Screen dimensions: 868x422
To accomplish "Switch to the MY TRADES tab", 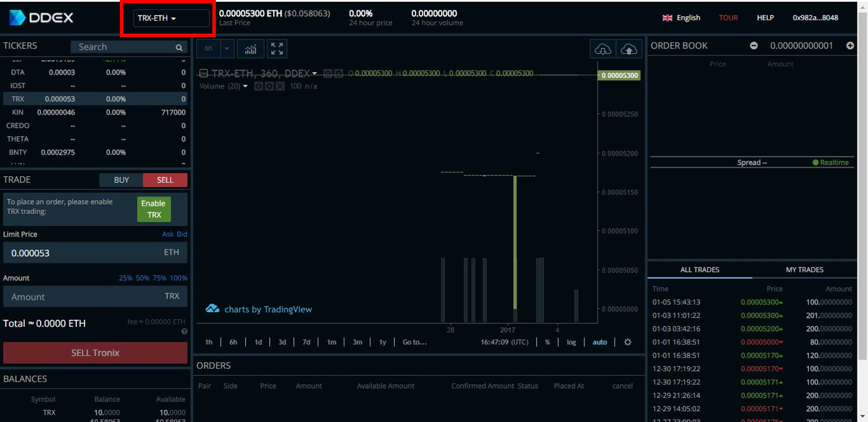I will pyautogui.click(x=804, y=270).
